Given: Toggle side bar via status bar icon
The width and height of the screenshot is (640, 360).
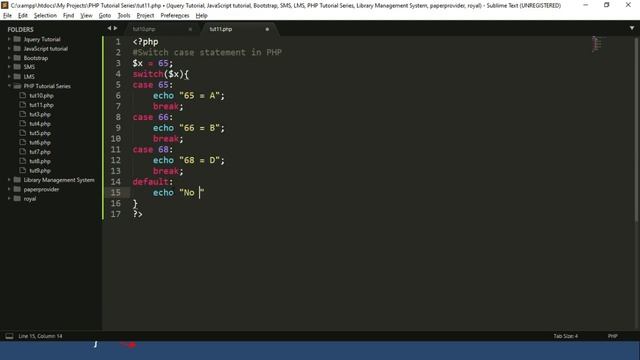Looking at the screenshot, I should tap(9, 336).
